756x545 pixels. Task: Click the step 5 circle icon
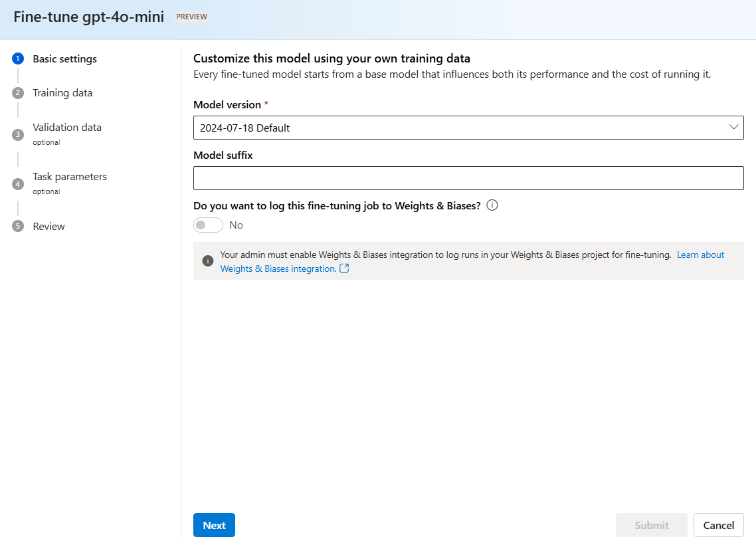pyautogui.click(x=18, y=227)
